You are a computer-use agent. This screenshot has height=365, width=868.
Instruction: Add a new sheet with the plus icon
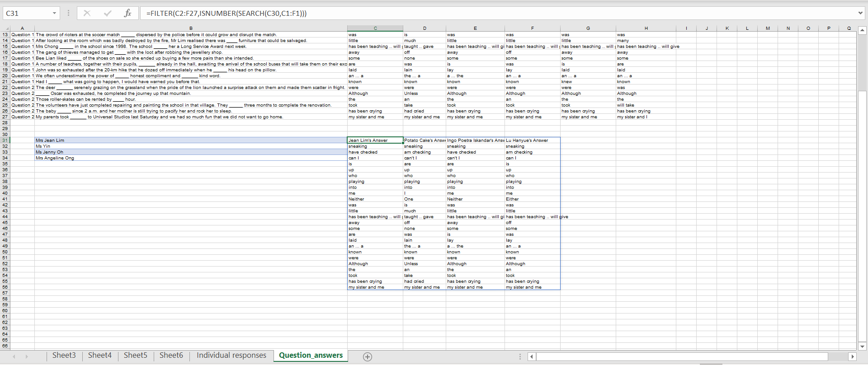pos(368,357)
